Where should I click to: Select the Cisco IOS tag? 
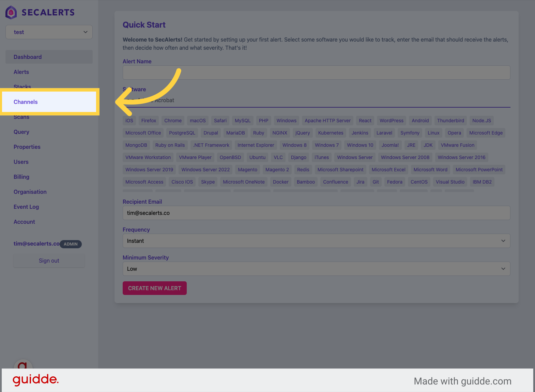pos(182,182)
